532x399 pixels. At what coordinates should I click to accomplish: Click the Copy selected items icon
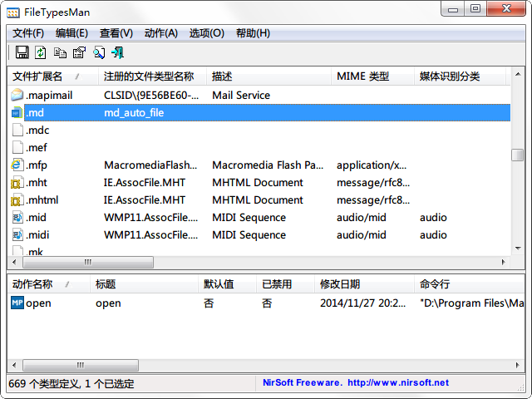click(60, 53)
